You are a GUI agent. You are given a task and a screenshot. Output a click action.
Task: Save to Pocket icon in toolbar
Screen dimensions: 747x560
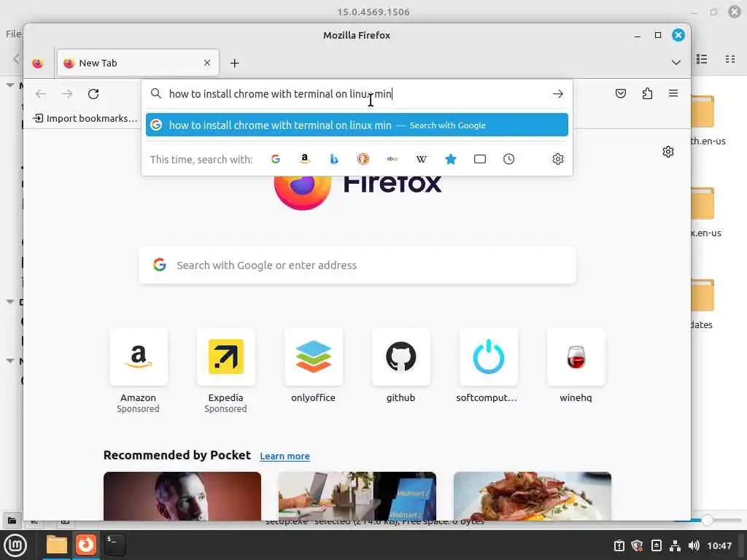coord(620,93)
